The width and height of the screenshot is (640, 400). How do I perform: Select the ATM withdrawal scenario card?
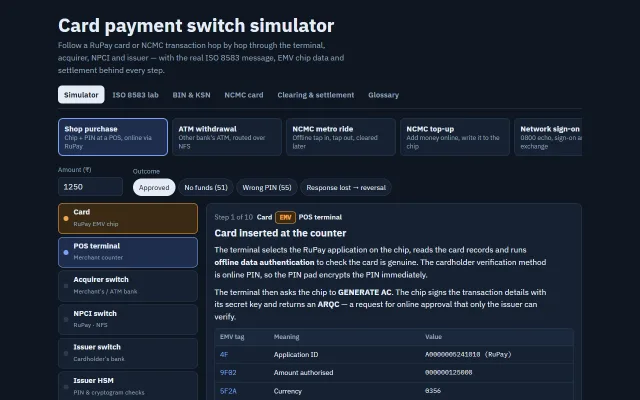click(227, 137)
